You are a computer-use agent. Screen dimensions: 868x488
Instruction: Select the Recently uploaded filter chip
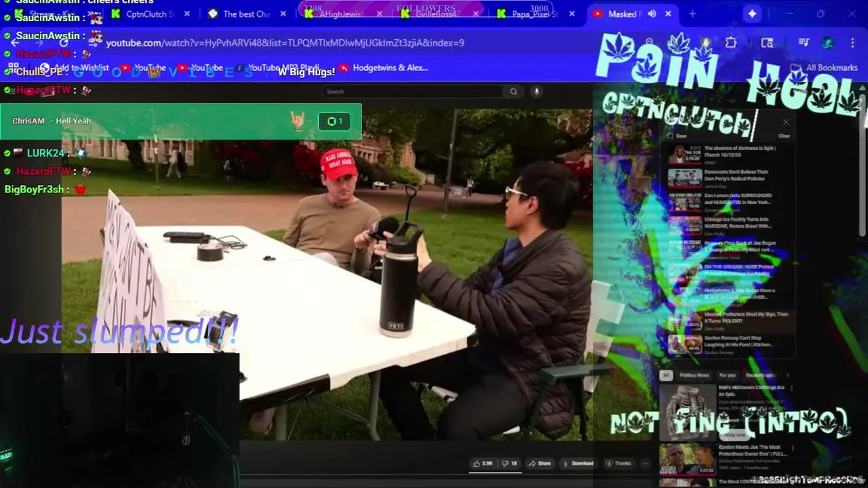tap(760, 375)
